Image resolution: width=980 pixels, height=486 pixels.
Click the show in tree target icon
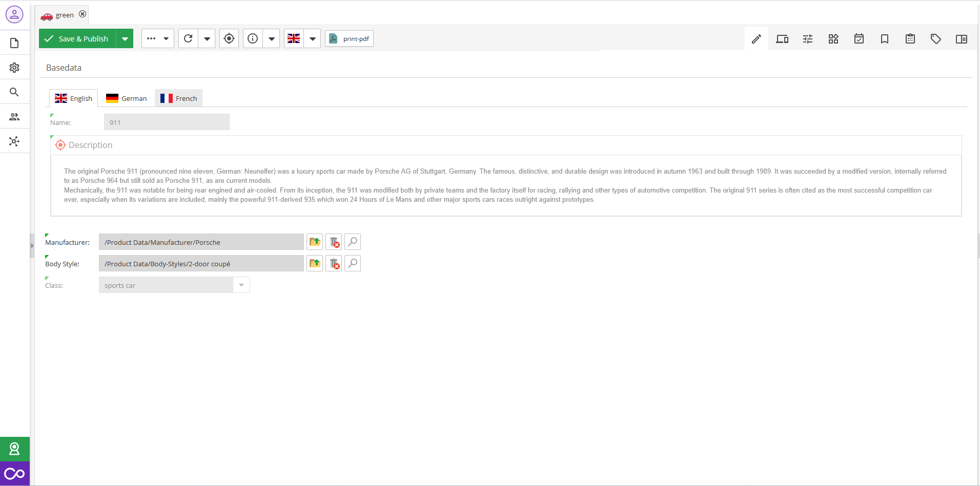(229, 39)
